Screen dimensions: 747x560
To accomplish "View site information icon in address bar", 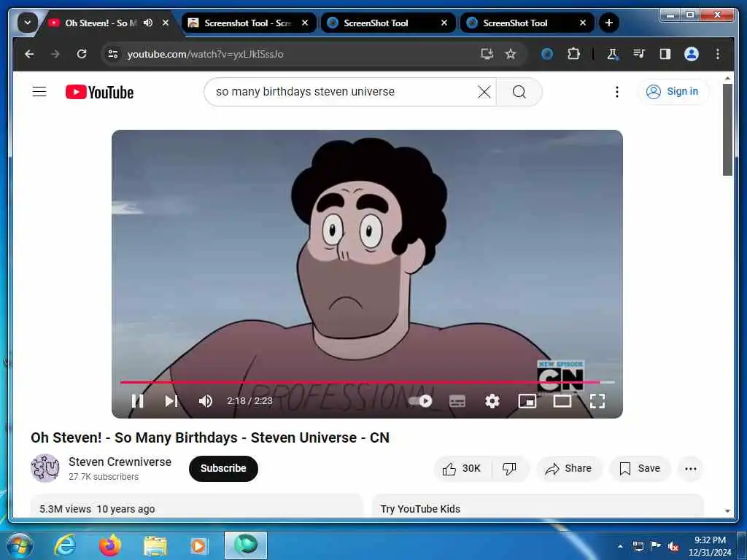I will (113, 54).
